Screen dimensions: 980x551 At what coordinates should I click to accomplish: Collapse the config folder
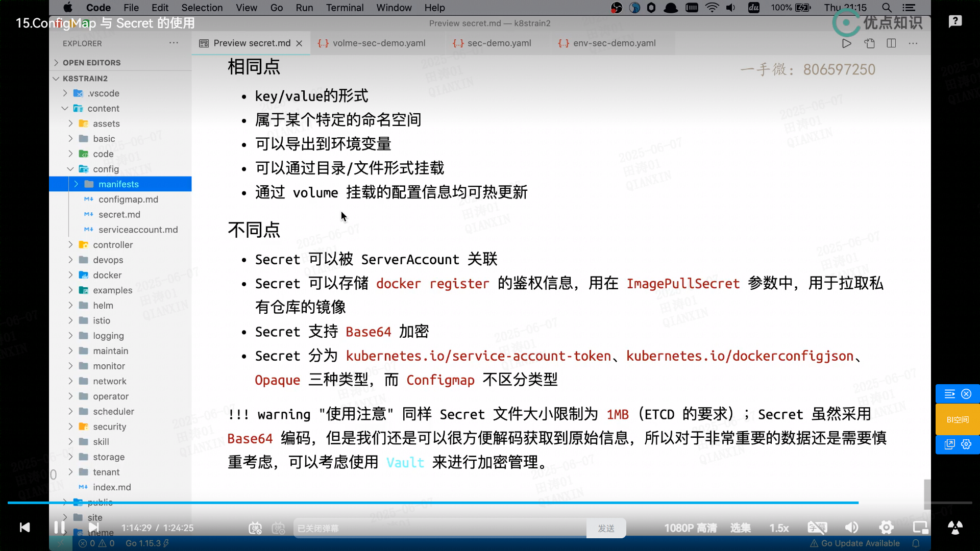[105, 169]
